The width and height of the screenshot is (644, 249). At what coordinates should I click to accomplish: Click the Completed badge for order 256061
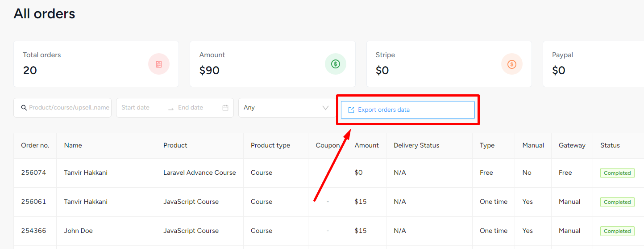617,202
